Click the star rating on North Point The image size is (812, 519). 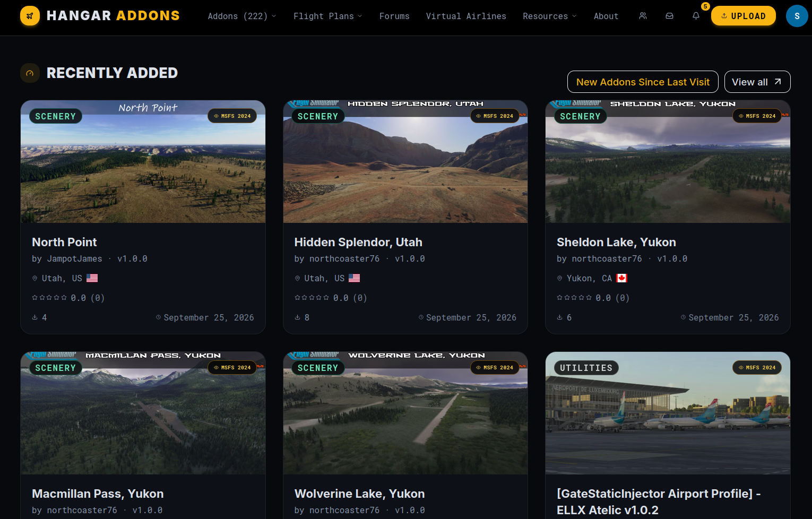point(49,298)
